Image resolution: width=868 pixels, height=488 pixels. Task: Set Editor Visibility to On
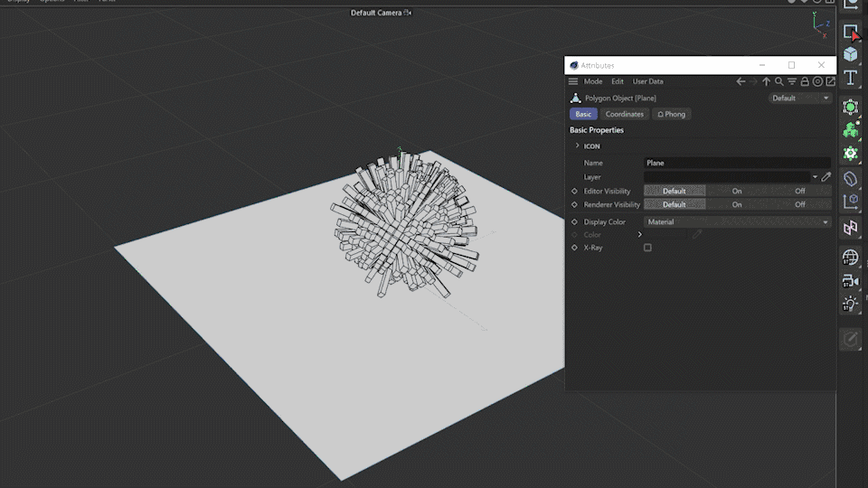[x=737, y=191]
